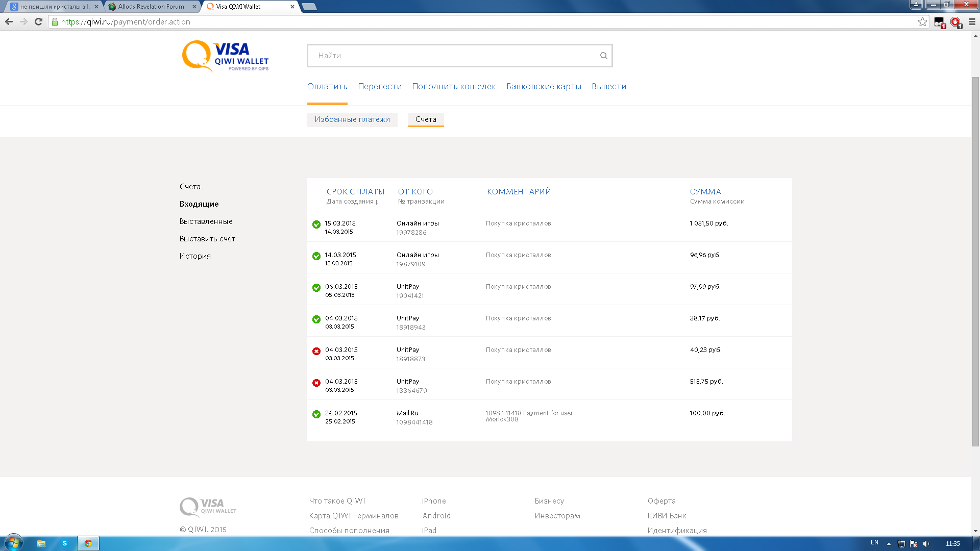Click the green status icon for transaction 18918943
The width and height of the screenshot is (980, 551).
click(316, 319)
